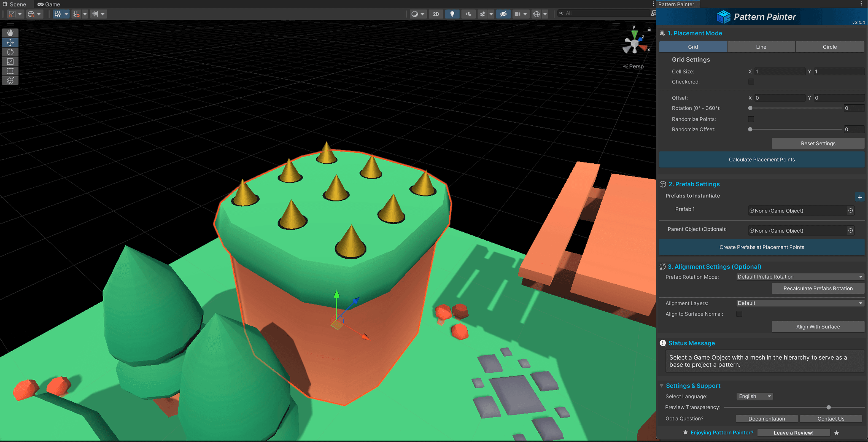Toggle scene lighting bulb
868x442 pixels.
click(452, 14)
